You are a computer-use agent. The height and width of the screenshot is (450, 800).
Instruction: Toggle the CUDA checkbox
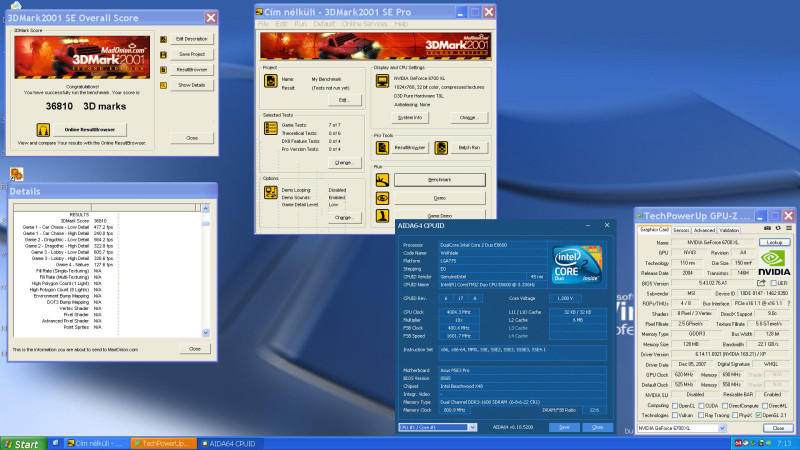tap(702, 406)
